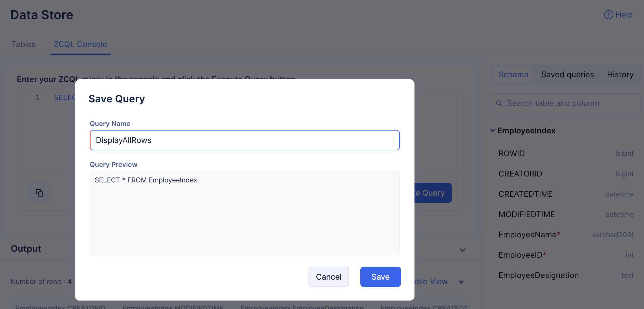Toggle the Schema tab panel
Viewport: 644px width, 309px height.
(513, 74)
